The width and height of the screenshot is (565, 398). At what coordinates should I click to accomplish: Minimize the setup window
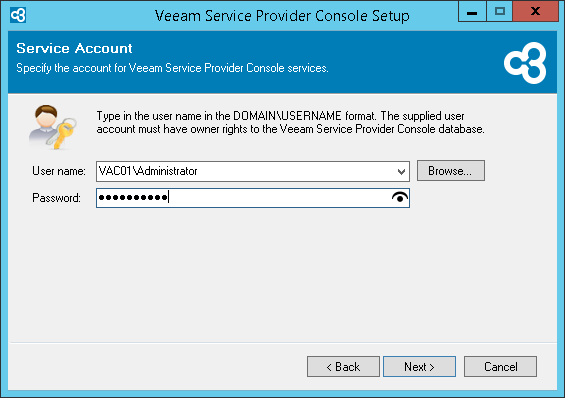pyautogui.click(x=472, y=12)
